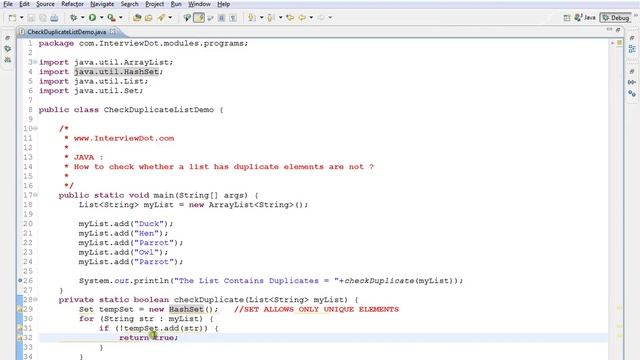Toggle Block Selection Mode button

pos(222,18)
